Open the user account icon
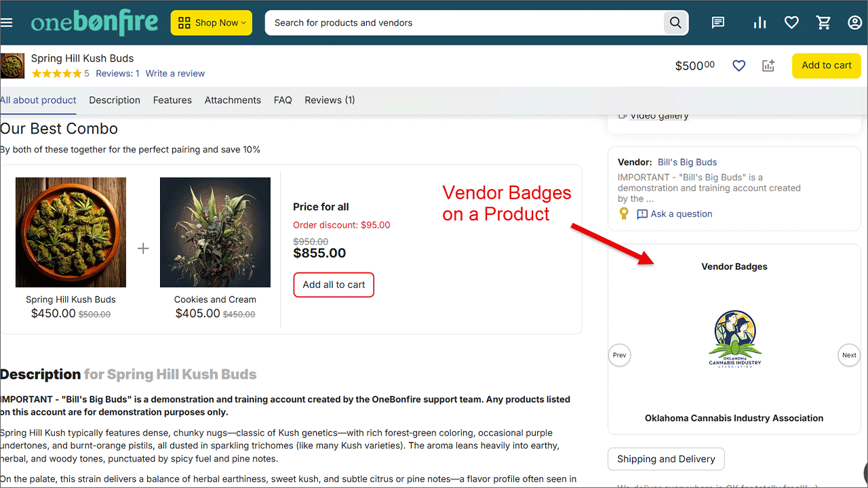 (854, 22)
